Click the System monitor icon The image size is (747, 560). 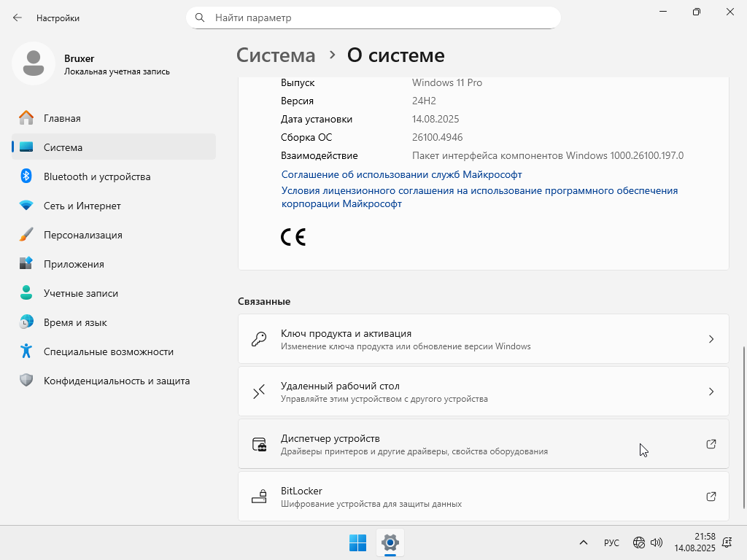tap(26, 147)
